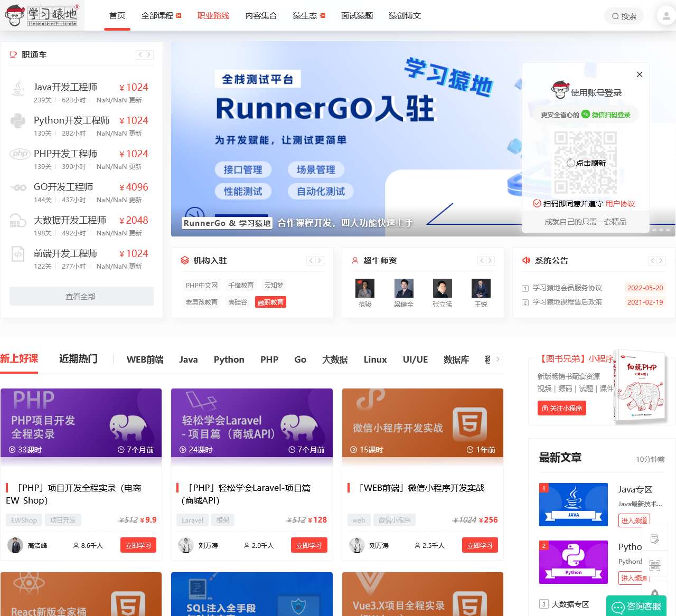Open 内容集合 in top navigation
676x616 pixels.
coord(261,15)
